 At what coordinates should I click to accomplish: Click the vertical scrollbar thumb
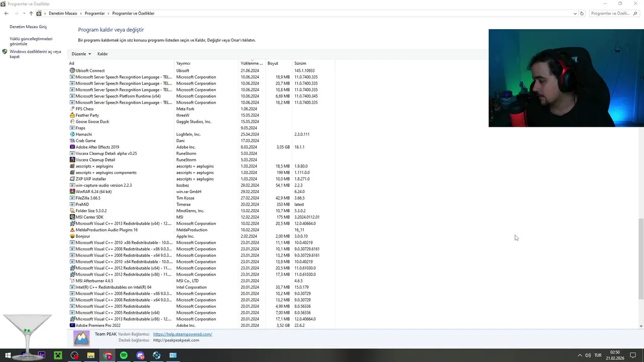click(640, 259)
